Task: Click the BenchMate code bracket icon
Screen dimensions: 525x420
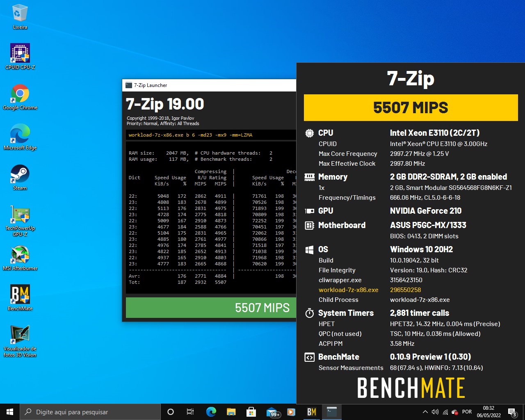Action: point(309,357)
